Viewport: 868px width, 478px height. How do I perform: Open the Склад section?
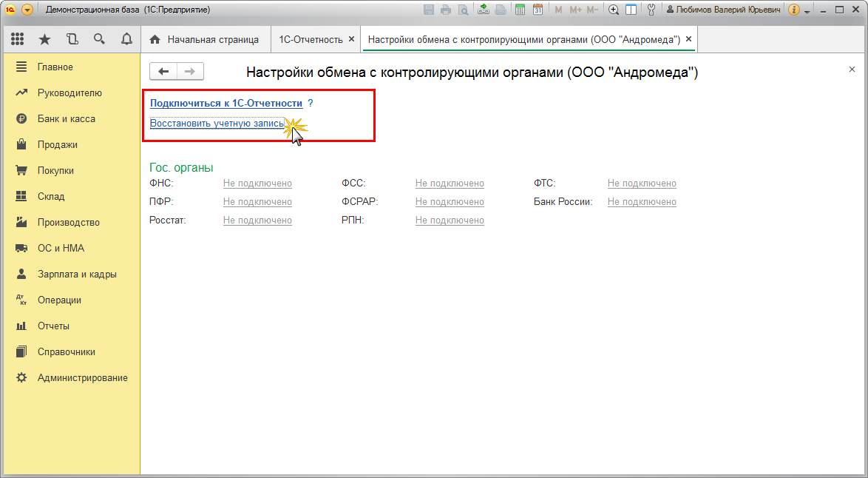[x=72, y=197]
